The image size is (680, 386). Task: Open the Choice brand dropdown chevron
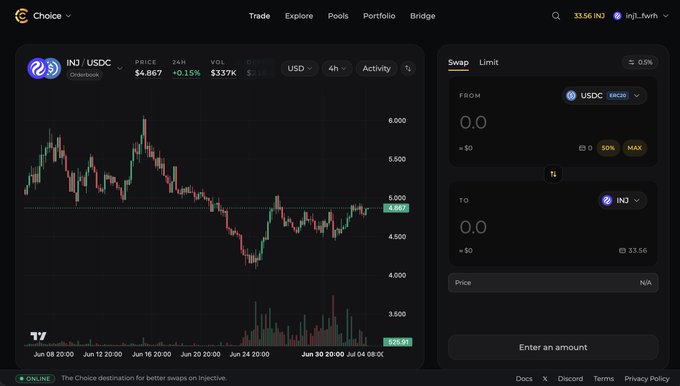point(68,16)
